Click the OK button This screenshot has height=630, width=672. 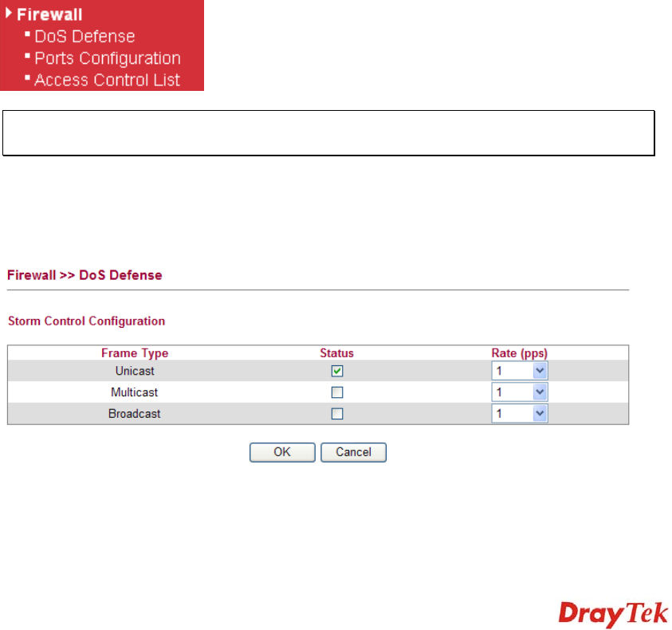(282, 452)
